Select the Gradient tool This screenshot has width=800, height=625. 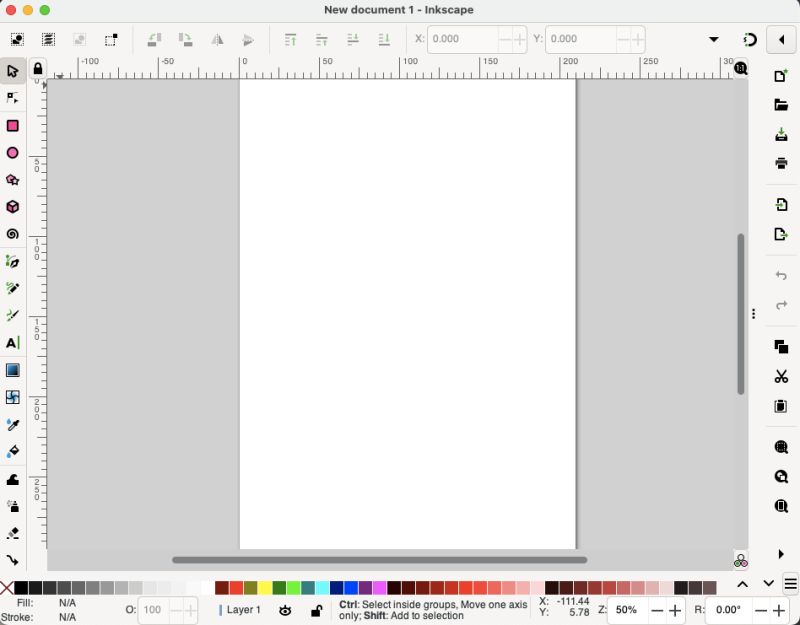coord(13,370)
